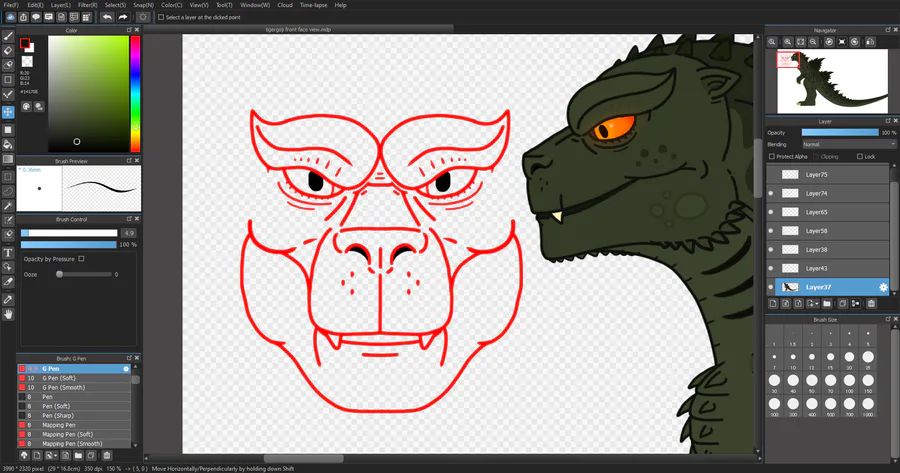Select the Pen (Sharp) brush
Viewport: 900px width, 473px height.
(x=74, y=416)
